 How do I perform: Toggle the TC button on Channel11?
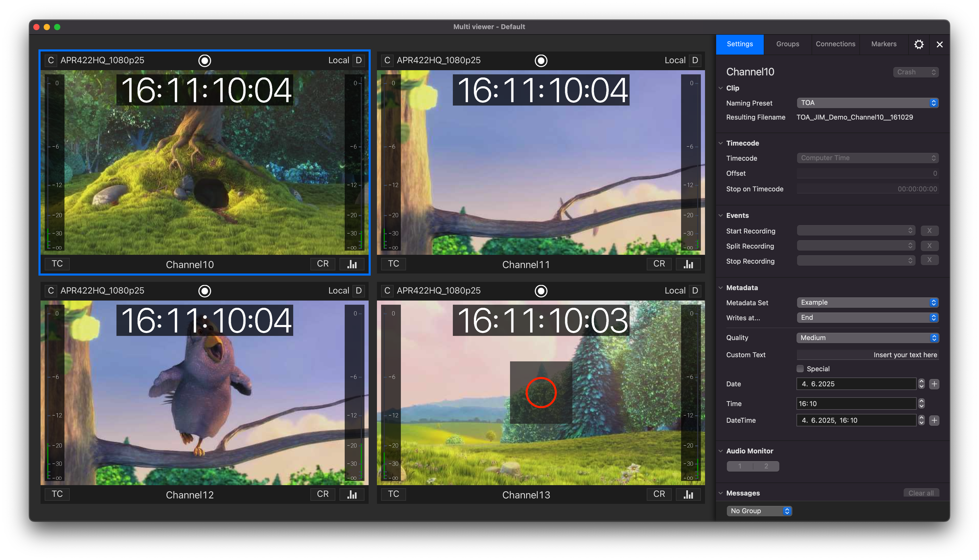(x=393, y=264)
